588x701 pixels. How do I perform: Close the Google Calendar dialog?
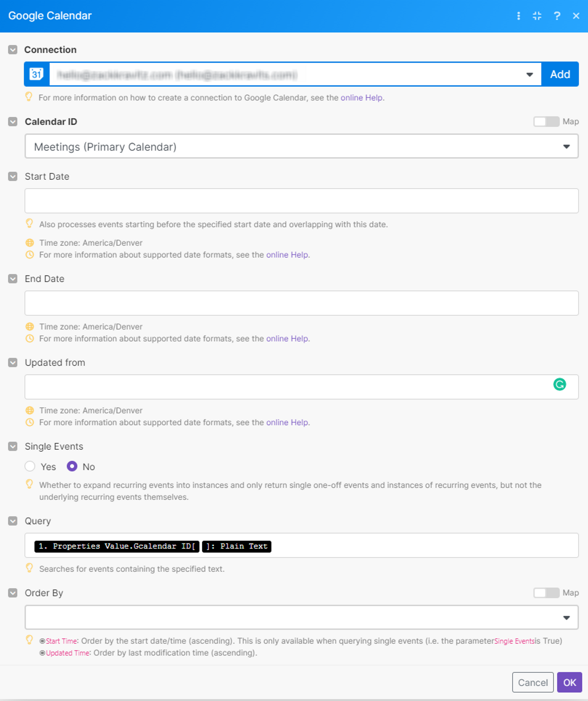click(x=576, y=16)
